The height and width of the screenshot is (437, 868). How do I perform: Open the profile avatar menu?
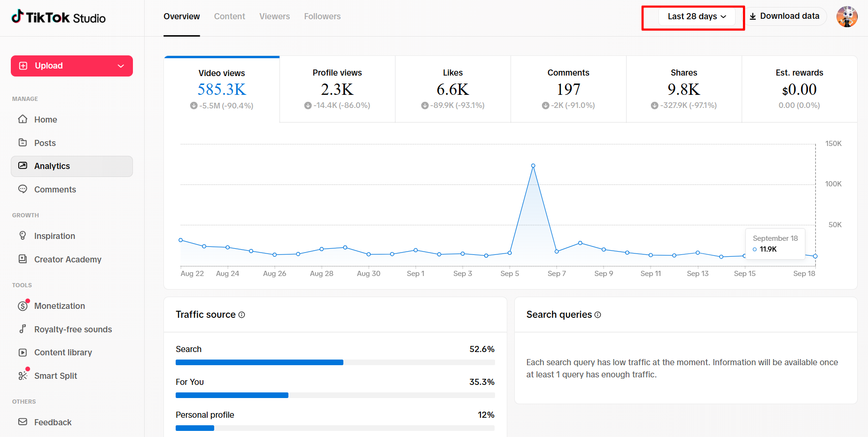847,17
